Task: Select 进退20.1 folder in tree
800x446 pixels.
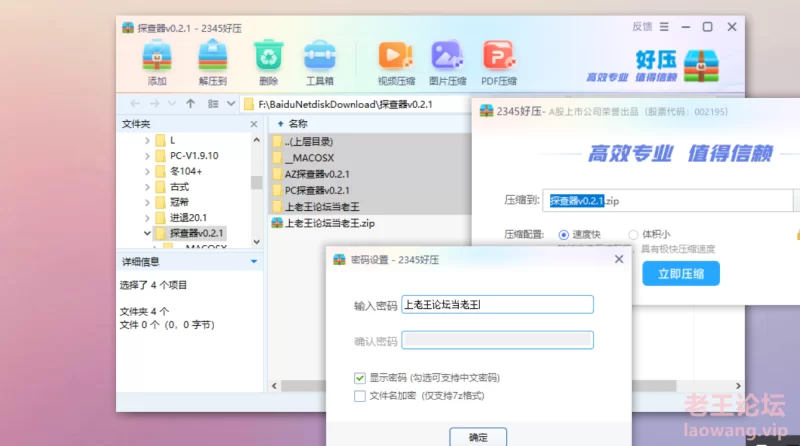Action: [x=188, y=218]
